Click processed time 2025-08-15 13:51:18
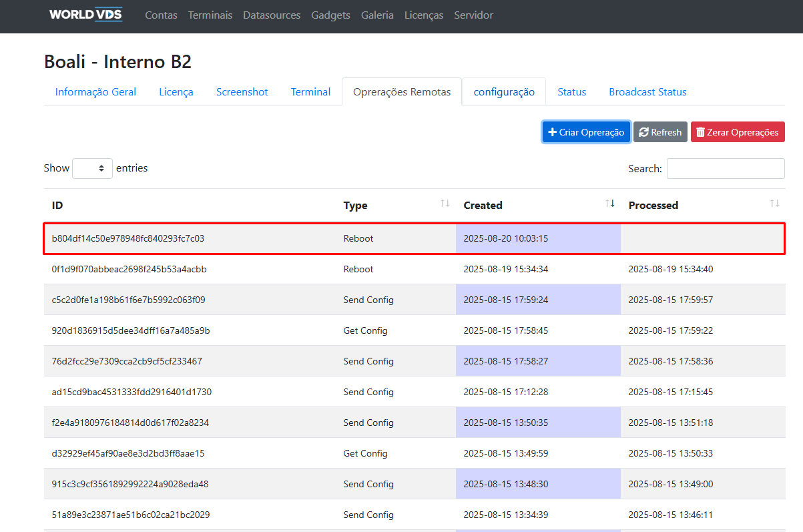Image resolution: width=803 pixels, height=532 pixels. coord(671,423)
